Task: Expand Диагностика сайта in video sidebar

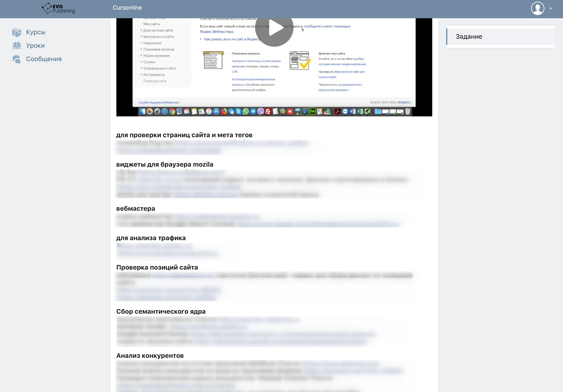Action: coord(157,30)
